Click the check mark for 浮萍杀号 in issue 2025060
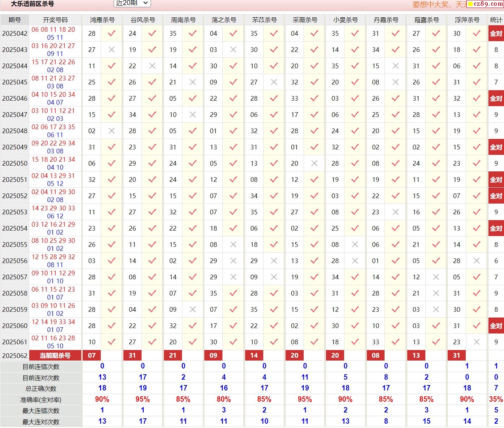This screenshot has height=428, width=504. (477, 326)
